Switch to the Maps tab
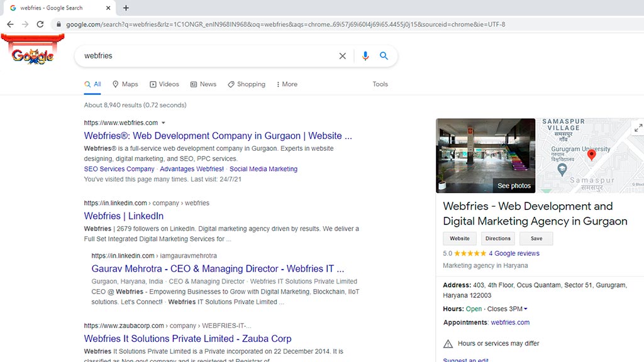Viewport: 644px width, 362px height. 125,84
